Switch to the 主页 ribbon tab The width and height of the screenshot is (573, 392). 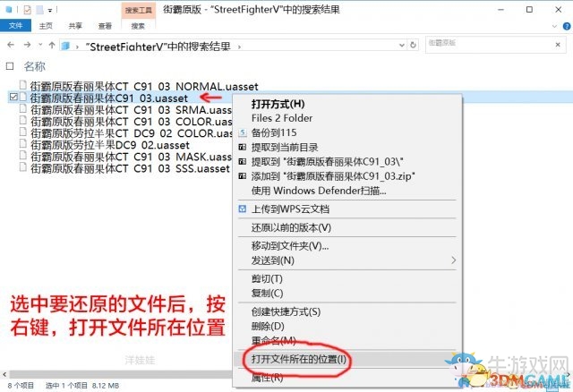(46, 26)
